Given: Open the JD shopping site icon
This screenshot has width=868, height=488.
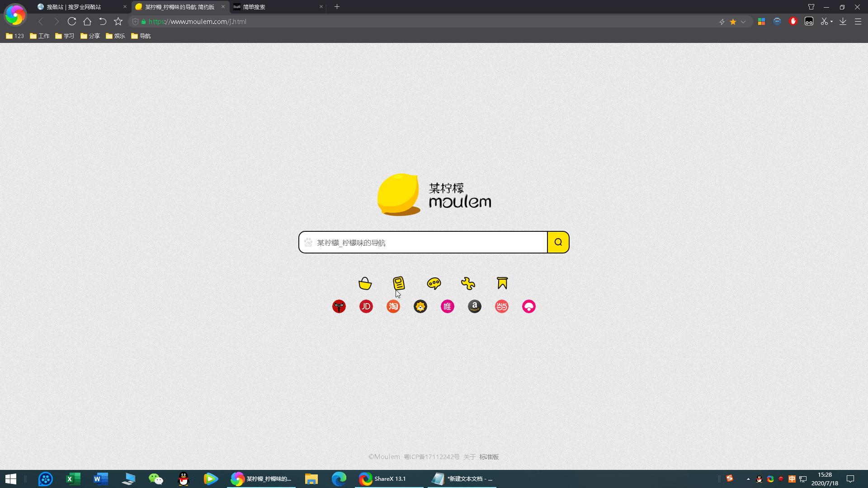Looking at the screenshot, I should click(366, 306).
